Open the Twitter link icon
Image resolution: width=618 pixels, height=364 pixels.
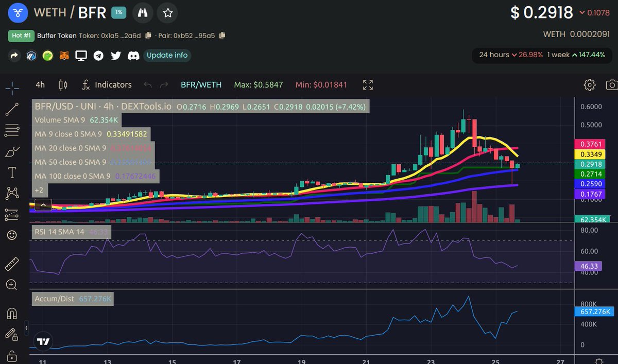pos(116,55)
